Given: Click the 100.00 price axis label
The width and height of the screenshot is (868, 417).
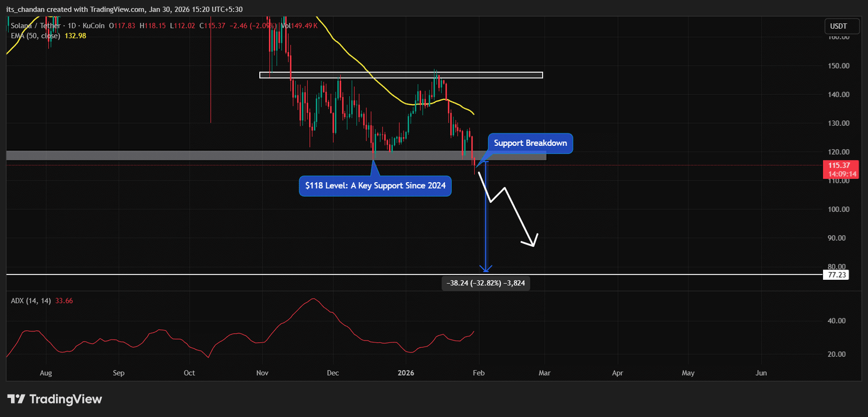Looking at the screenshot, I should (x=838, y=209).
